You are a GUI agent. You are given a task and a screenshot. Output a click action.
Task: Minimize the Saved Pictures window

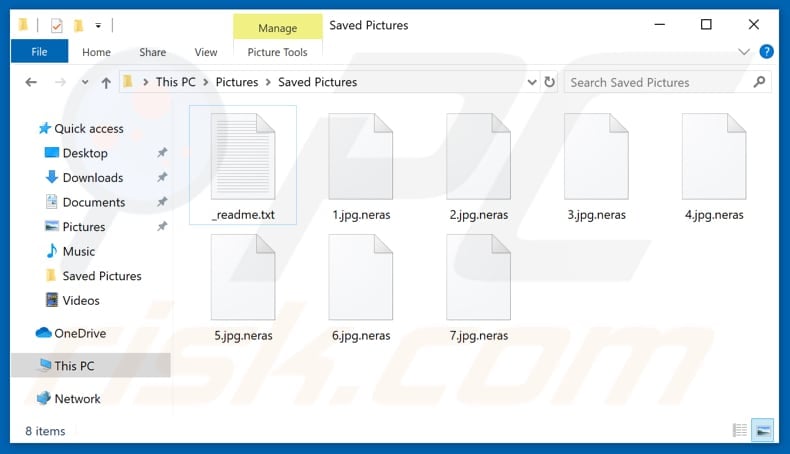point(660,24)
